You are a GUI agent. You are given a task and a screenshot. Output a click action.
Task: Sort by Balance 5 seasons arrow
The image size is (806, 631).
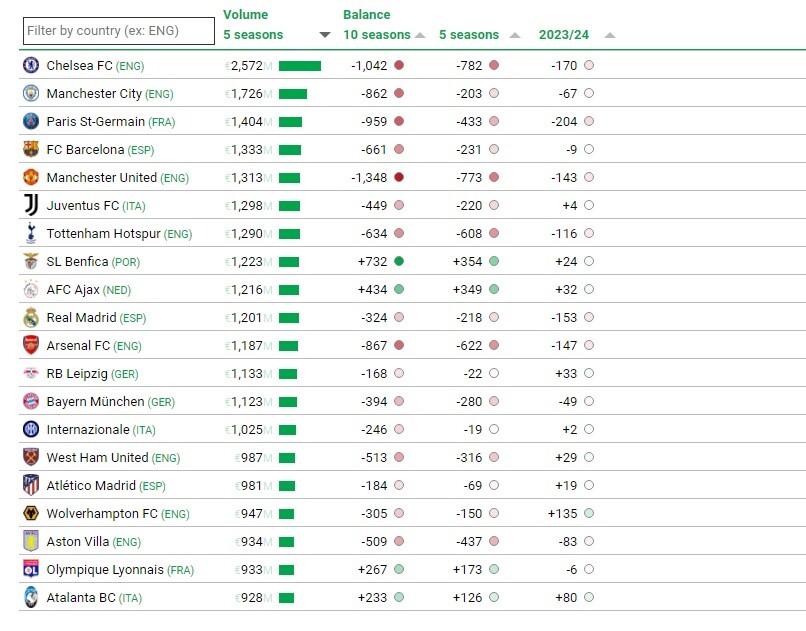[515, 35]
